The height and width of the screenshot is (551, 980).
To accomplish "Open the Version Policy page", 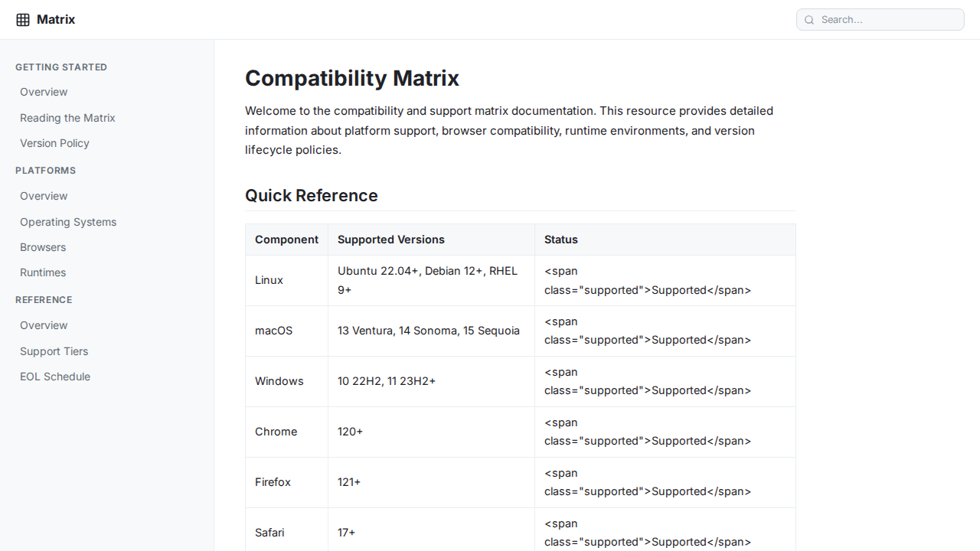I will 54,143.
